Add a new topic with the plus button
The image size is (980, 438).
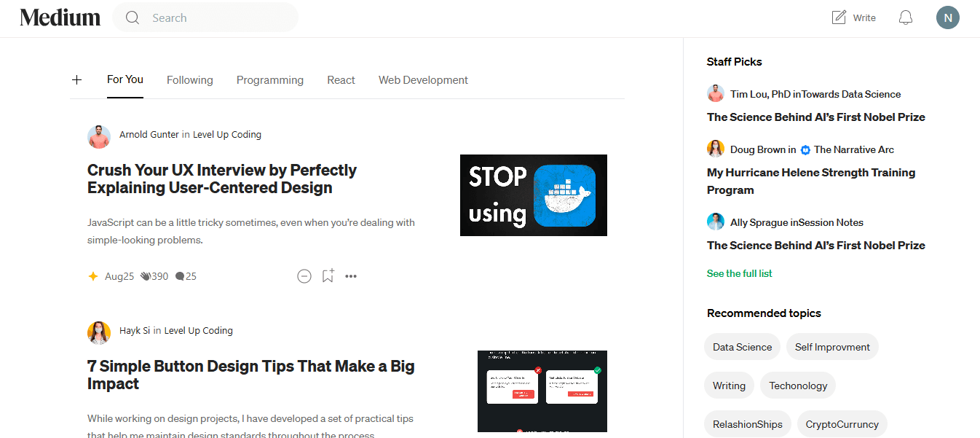tap(76, 79)
